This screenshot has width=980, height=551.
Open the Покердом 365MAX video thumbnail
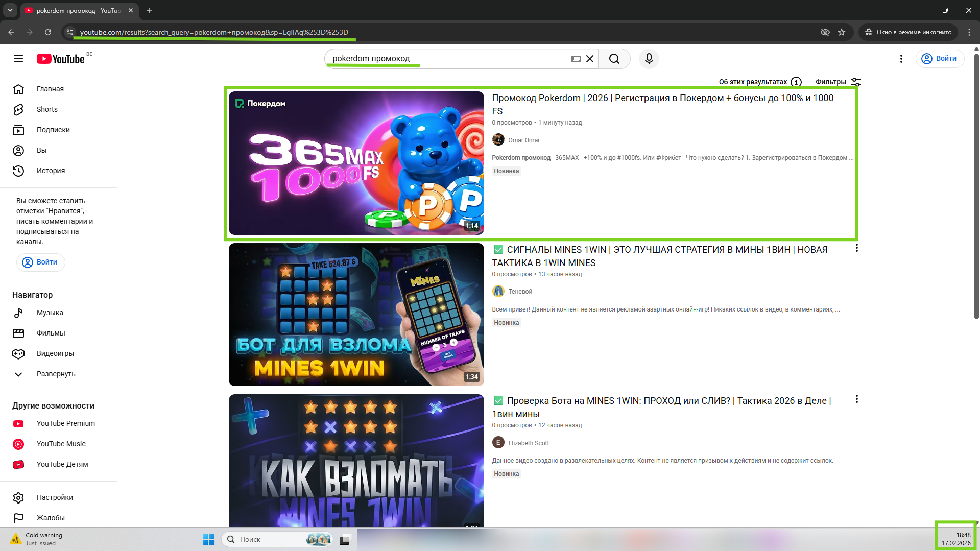[x=356, y=163]
